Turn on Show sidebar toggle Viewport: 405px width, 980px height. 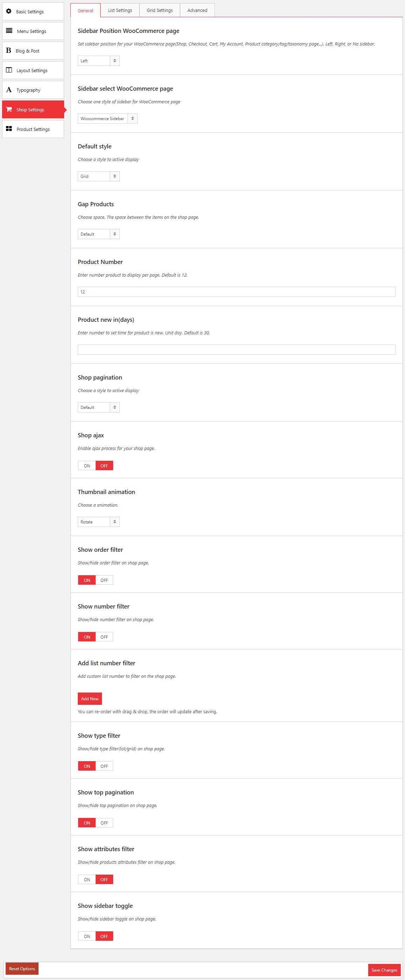[87, 936]
